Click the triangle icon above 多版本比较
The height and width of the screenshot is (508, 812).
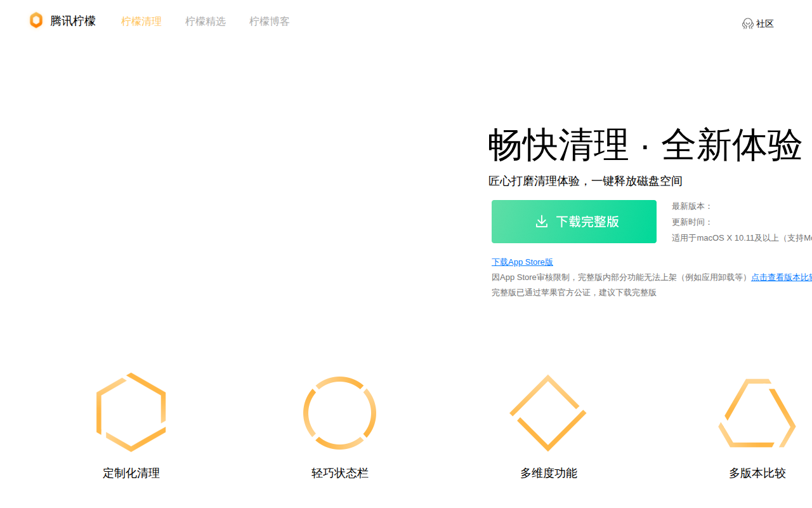point(757,413)
